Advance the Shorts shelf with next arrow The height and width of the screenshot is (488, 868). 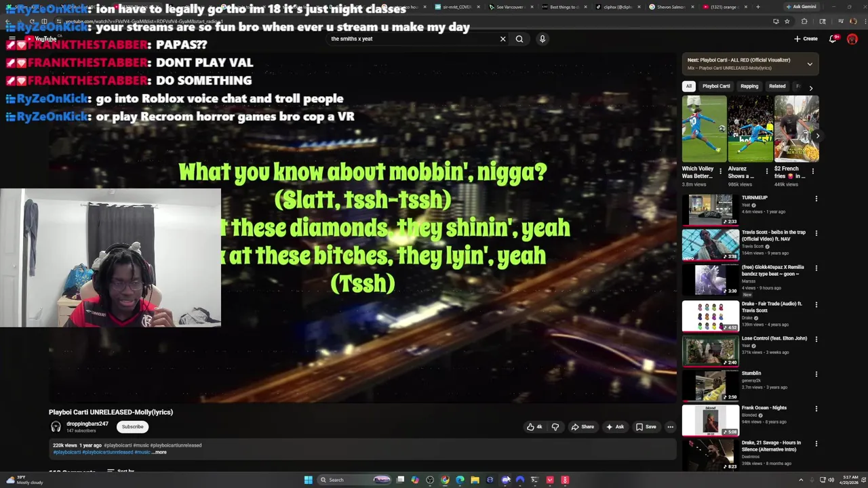pyautogui.click(x=817, y=136)
